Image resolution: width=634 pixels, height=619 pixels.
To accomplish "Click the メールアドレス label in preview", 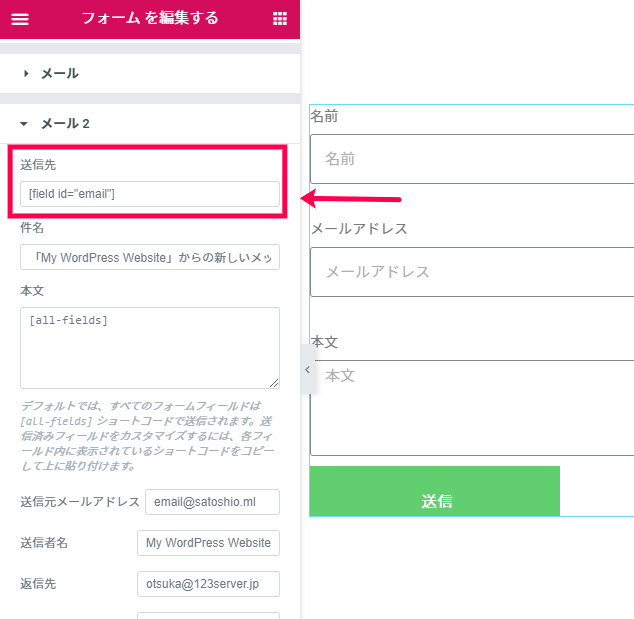I will tap(359, 229).
